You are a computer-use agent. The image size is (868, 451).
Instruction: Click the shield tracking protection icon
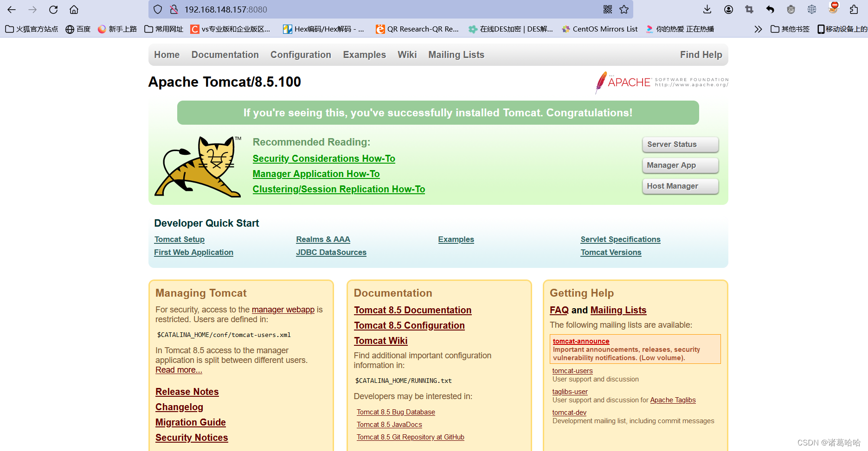pos(158,9)
